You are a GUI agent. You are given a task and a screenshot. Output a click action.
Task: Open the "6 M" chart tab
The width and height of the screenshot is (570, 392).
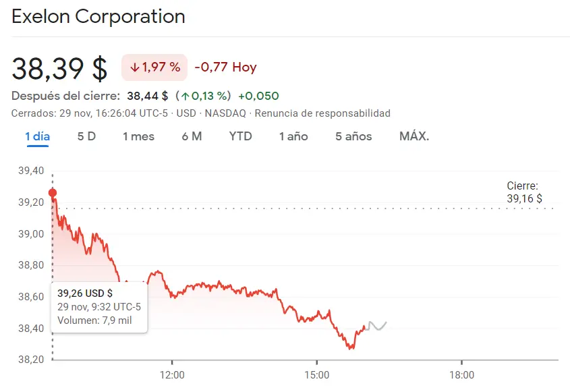192,136
